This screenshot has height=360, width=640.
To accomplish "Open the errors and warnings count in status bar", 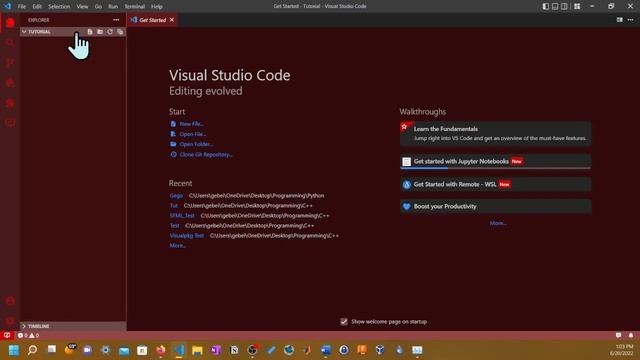I will (28, 335).
